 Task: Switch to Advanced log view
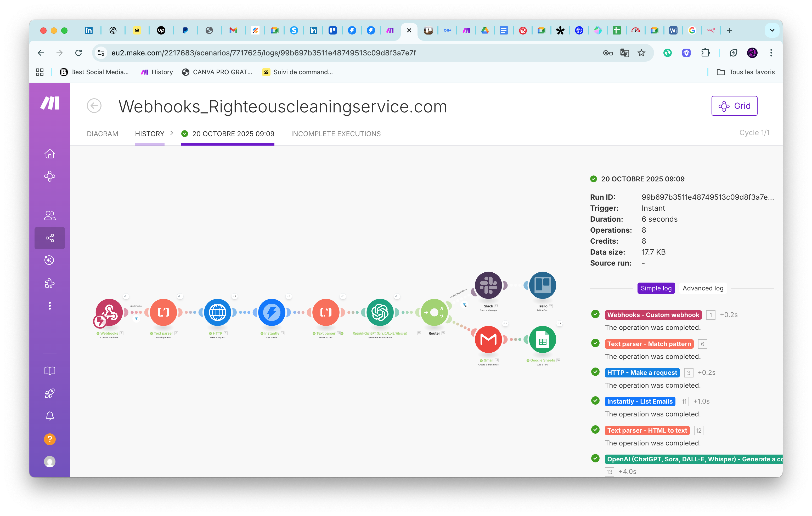tap(703, 288)
